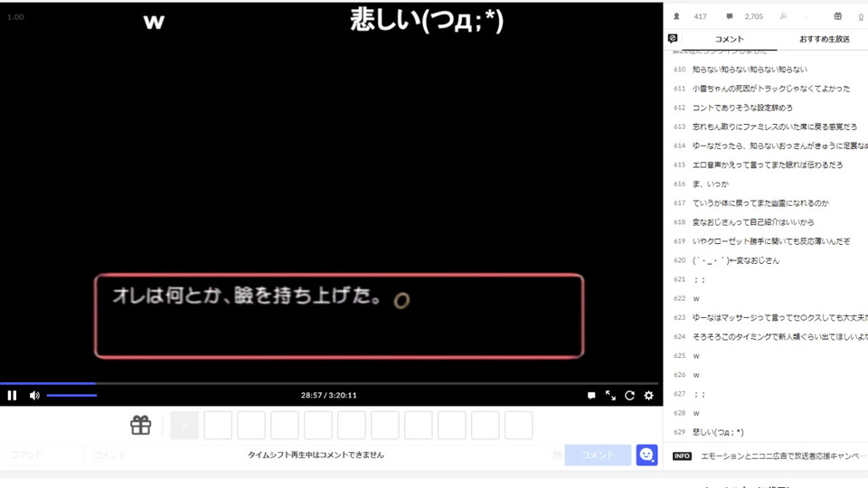
Task: Click the INFO badge in notice bar
Action: (682, 455)
